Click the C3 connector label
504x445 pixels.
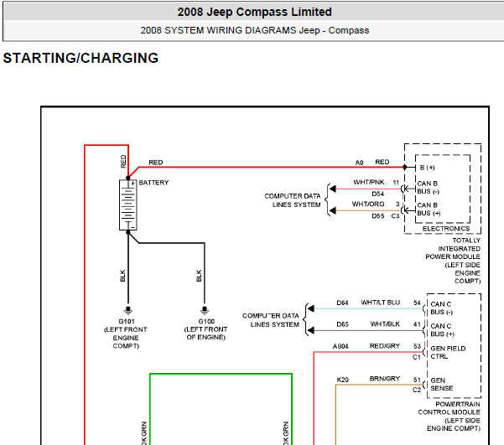[395, 216]
